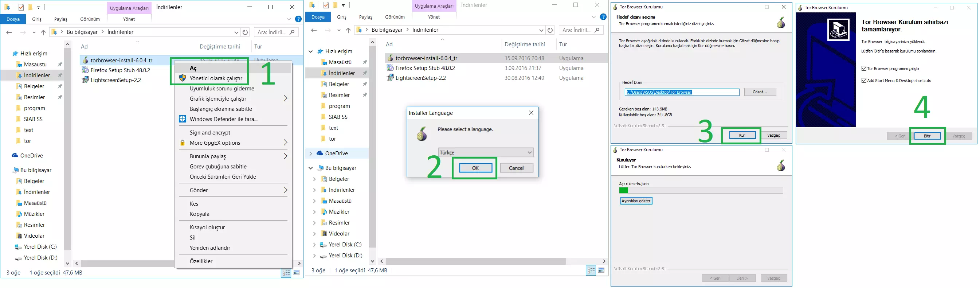
Task: Click Windows Defender icon in context menu
Action: pyautogui.click(x=183, y=119)
